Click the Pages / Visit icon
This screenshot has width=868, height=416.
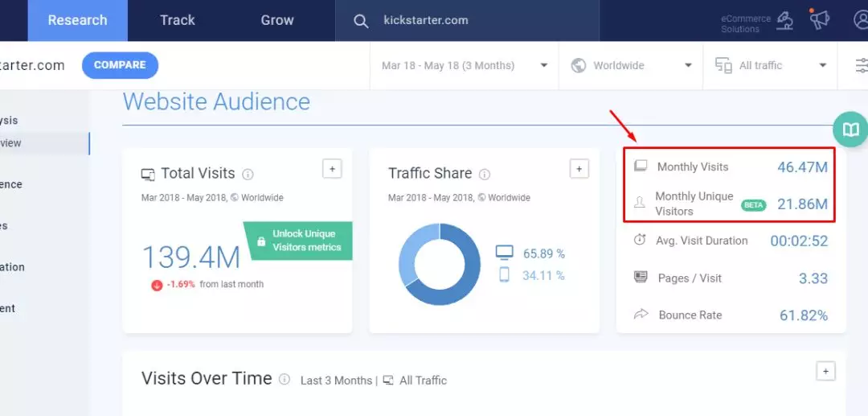pos(641,277)
